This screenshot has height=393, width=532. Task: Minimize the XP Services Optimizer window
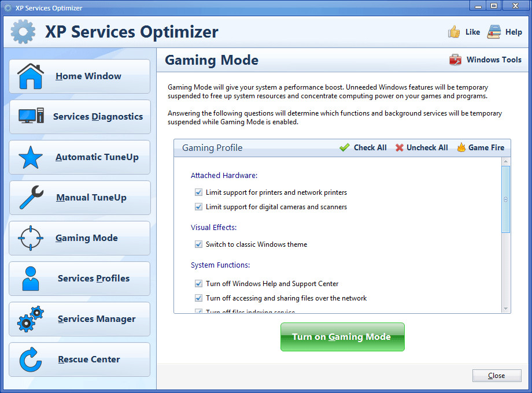[x=478, y=6]
